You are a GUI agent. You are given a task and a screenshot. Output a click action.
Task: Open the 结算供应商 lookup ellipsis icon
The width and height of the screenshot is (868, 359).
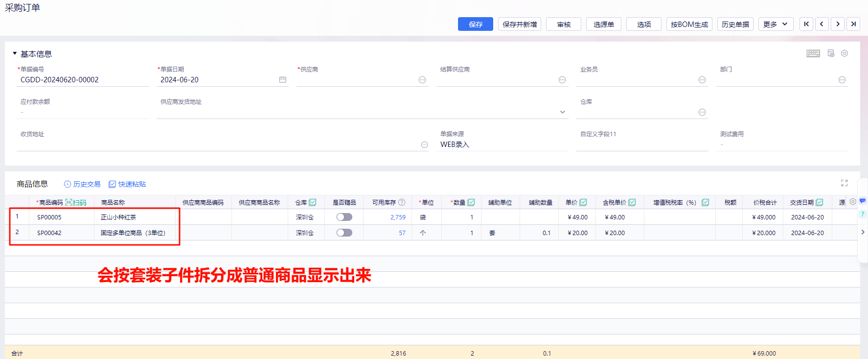pos(562,80)
